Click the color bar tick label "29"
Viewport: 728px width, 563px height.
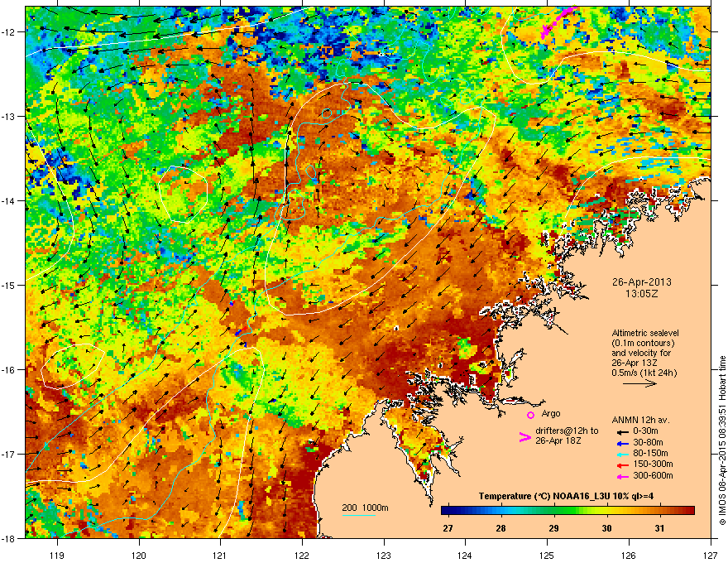click(x=553, y=528)
